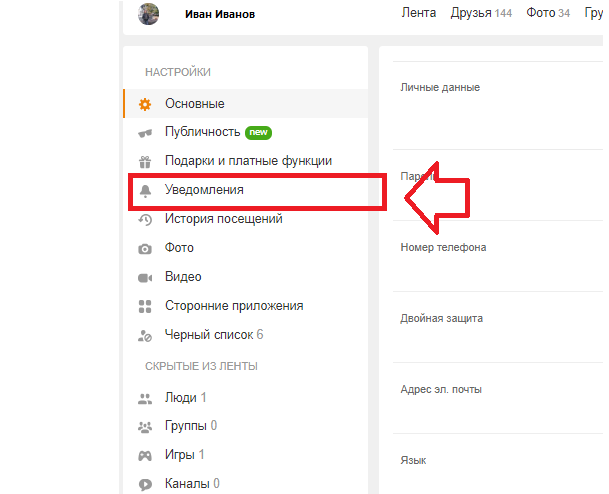Screen dimensions: 609x494
Task: Open the Лента tab in top navigation
Action: [418, 13]
